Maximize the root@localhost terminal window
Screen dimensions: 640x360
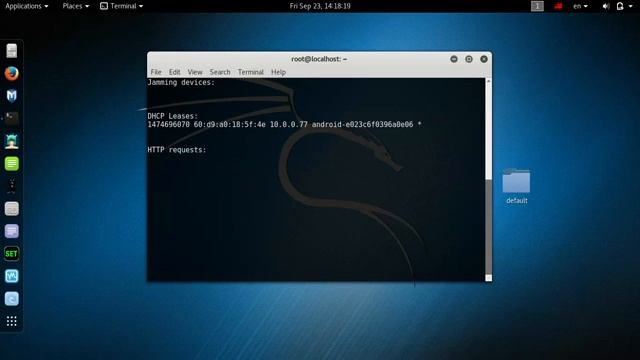(x=469, y=59)
